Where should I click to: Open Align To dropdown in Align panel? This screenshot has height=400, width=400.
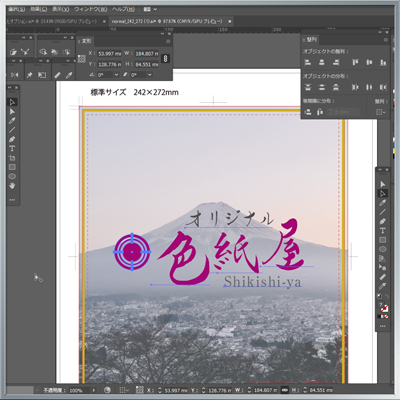click(x=381, y=112)
